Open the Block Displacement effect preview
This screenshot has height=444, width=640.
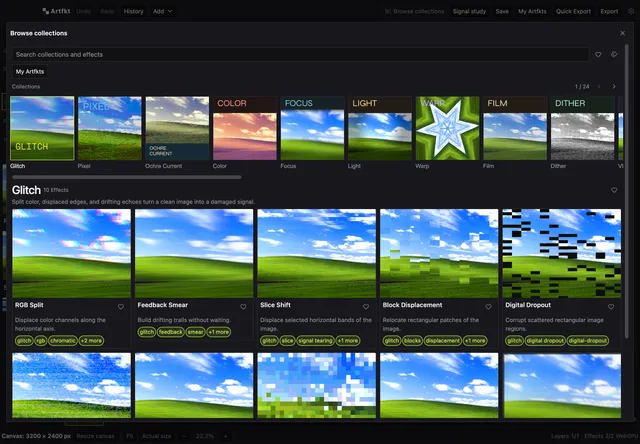coord(439,253)
